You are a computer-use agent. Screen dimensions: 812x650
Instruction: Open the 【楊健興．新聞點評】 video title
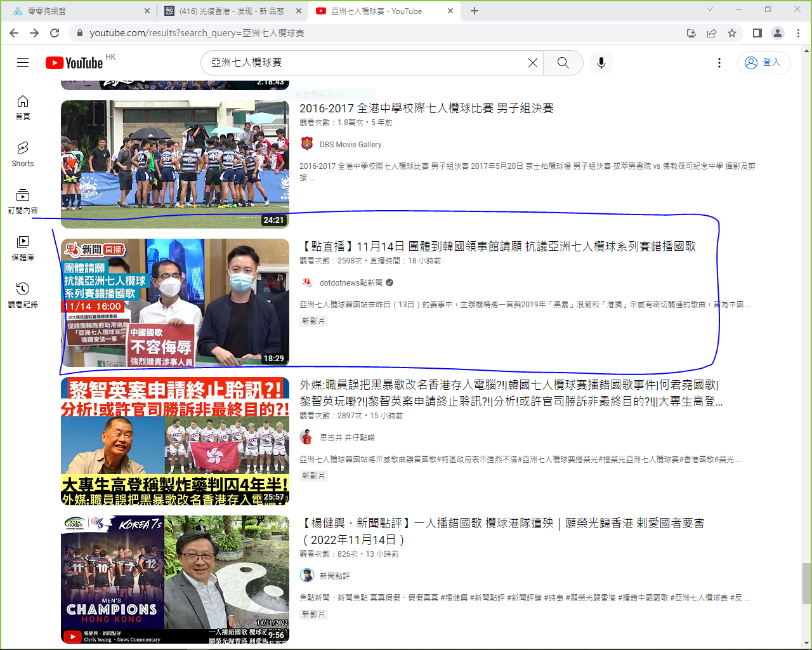(x=502, y=531)
